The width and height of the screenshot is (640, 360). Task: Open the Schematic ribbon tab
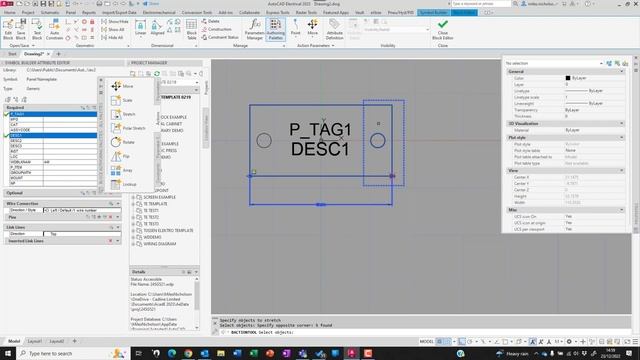pyautogui.click(x=50, y=13)
